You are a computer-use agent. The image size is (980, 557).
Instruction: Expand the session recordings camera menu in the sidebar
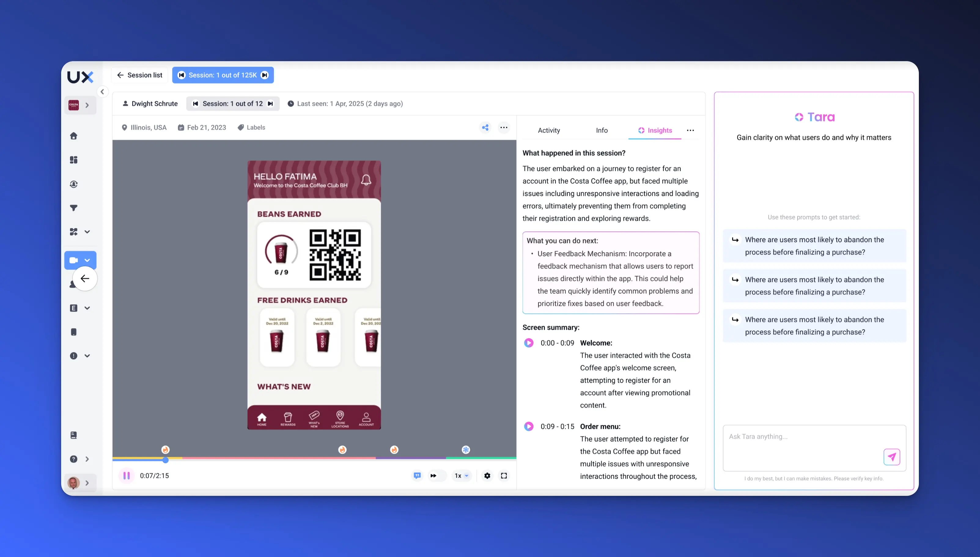click(87, 260)
